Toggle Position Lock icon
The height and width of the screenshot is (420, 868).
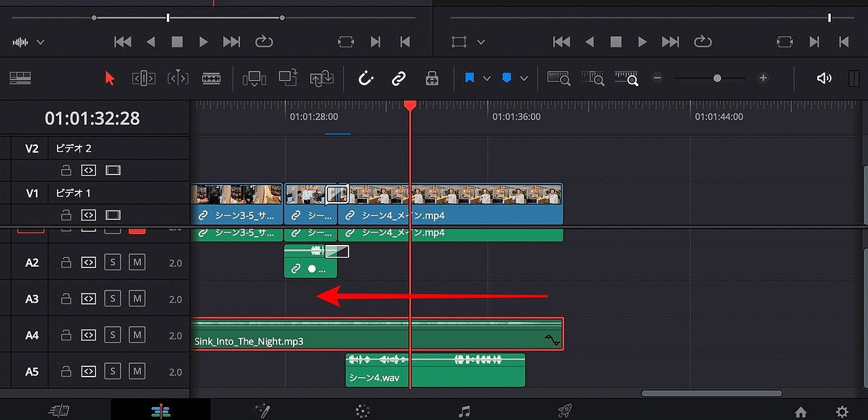pyautogui.click(x=432, y=78)
